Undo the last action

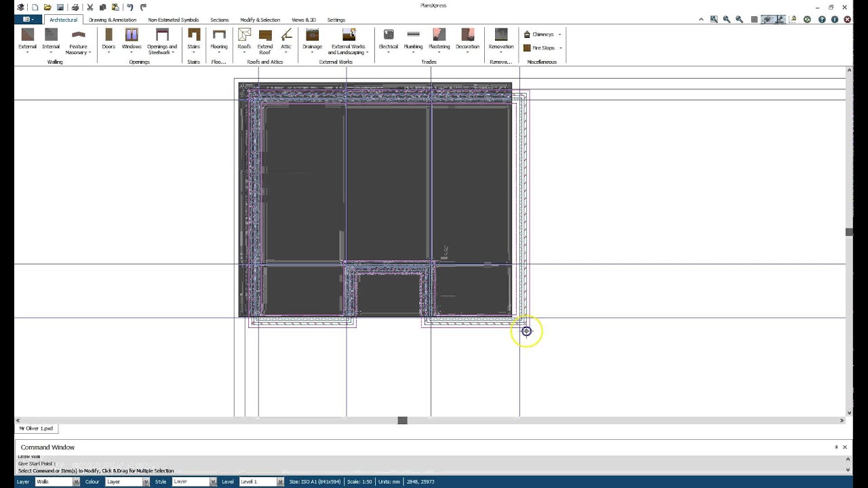130,7
